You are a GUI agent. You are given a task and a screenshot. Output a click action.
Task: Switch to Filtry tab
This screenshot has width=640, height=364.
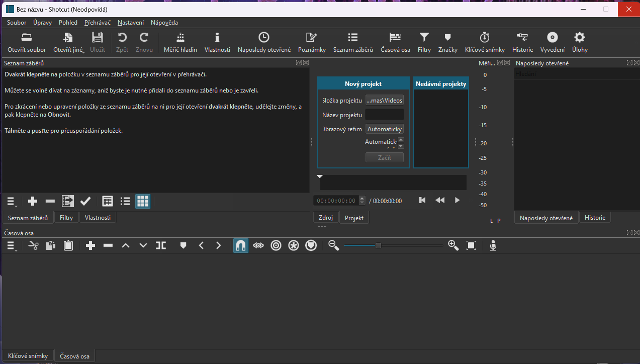point(66,218)
